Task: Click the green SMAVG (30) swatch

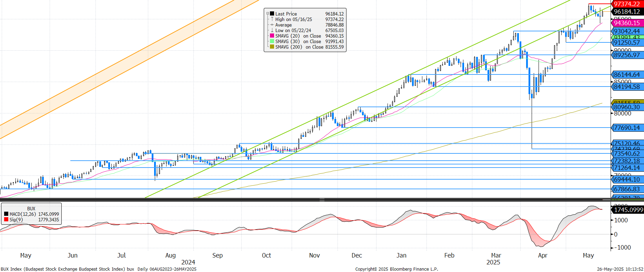Action: (x=272, y=41)
